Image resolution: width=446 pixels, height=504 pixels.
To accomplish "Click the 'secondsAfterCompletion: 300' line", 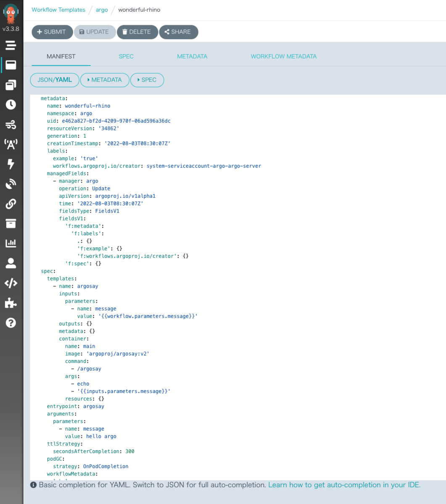I will pos(94,451).
